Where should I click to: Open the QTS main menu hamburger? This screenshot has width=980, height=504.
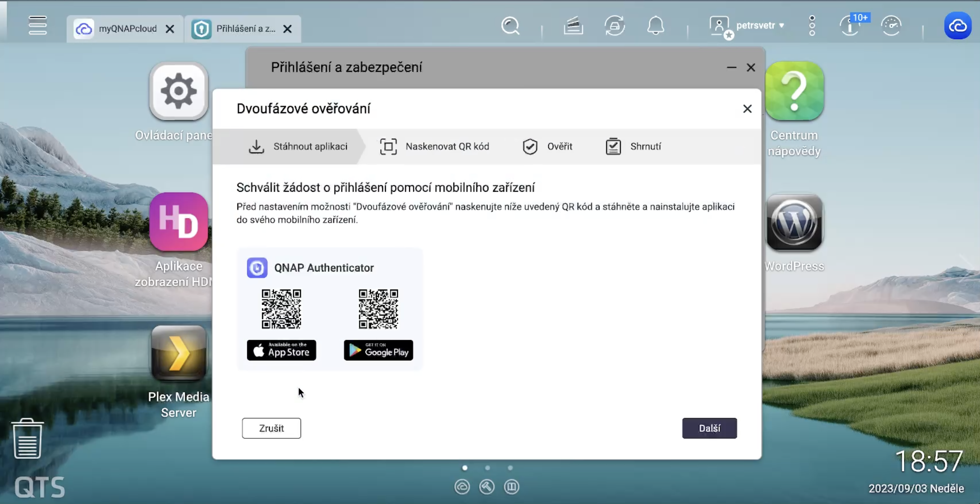(x=37, y=25)
